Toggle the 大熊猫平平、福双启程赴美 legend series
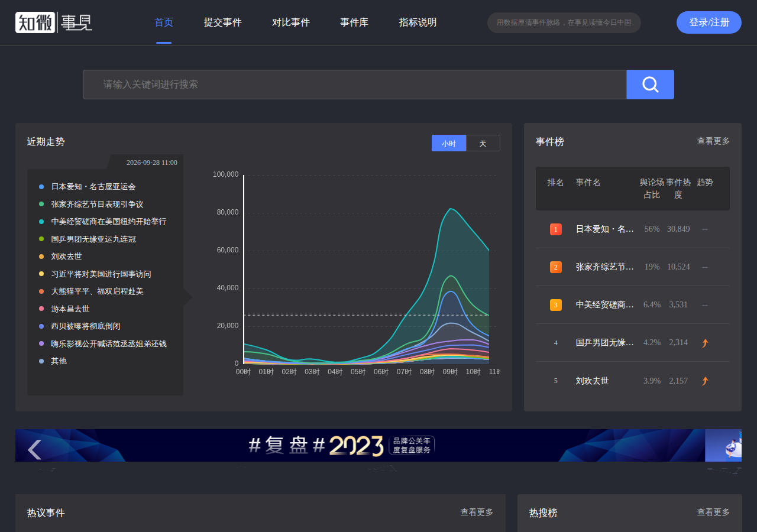 pos(91,291)
